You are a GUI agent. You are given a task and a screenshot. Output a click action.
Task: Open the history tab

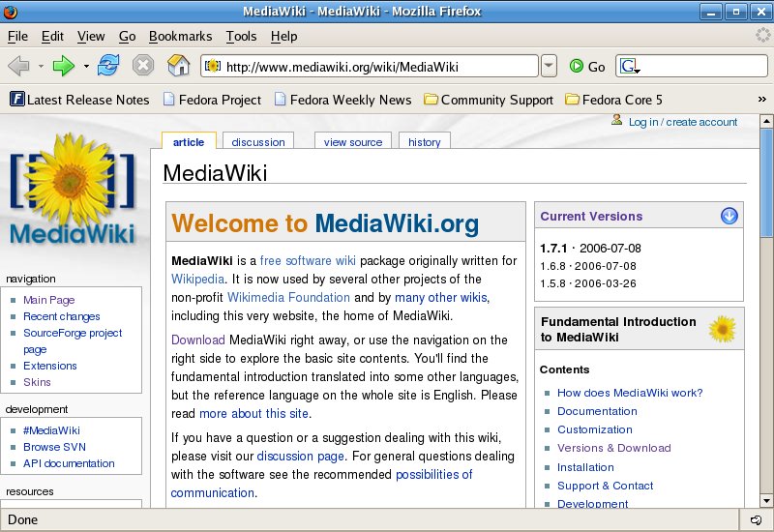point(425,141)
